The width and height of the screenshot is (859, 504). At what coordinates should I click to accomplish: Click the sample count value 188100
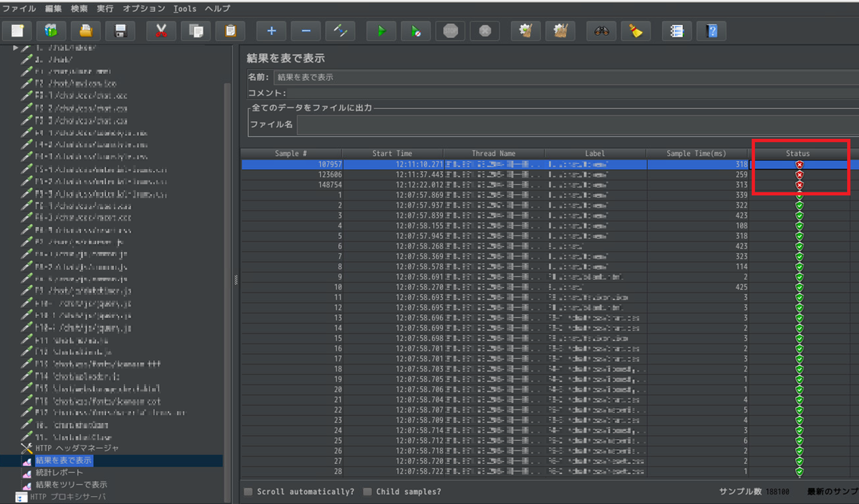(x=776, y=492)
